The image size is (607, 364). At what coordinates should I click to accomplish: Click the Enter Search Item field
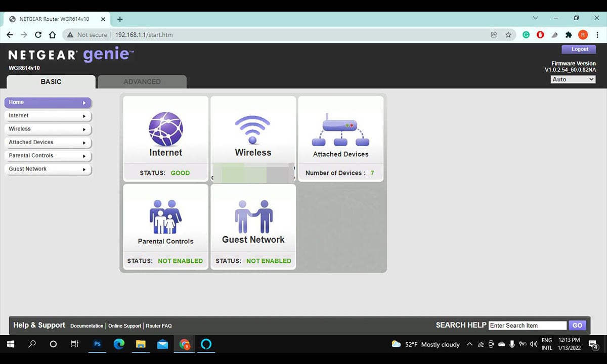pyautogui.click(x=528, y=325)
